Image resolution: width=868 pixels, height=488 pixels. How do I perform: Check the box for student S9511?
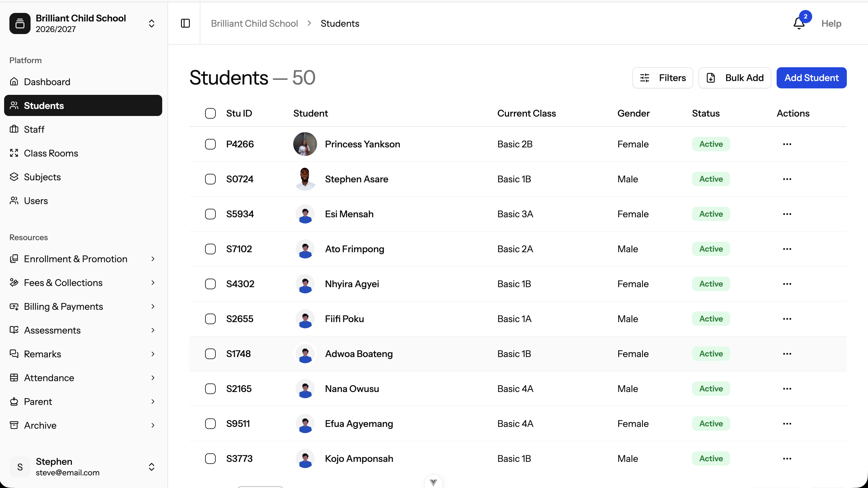pos(210,424)
